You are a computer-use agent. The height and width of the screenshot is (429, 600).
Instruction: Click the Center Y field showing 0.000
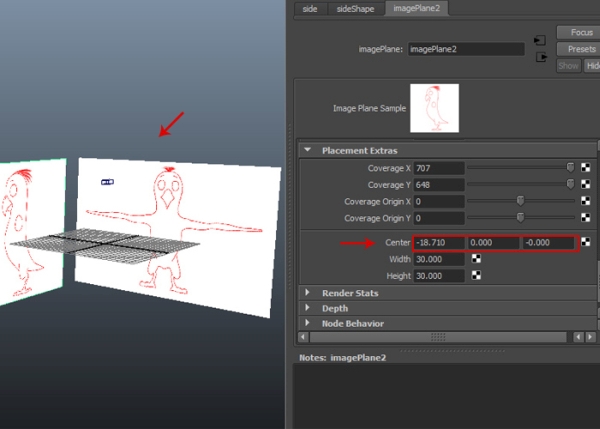click(x=493, y=243)
